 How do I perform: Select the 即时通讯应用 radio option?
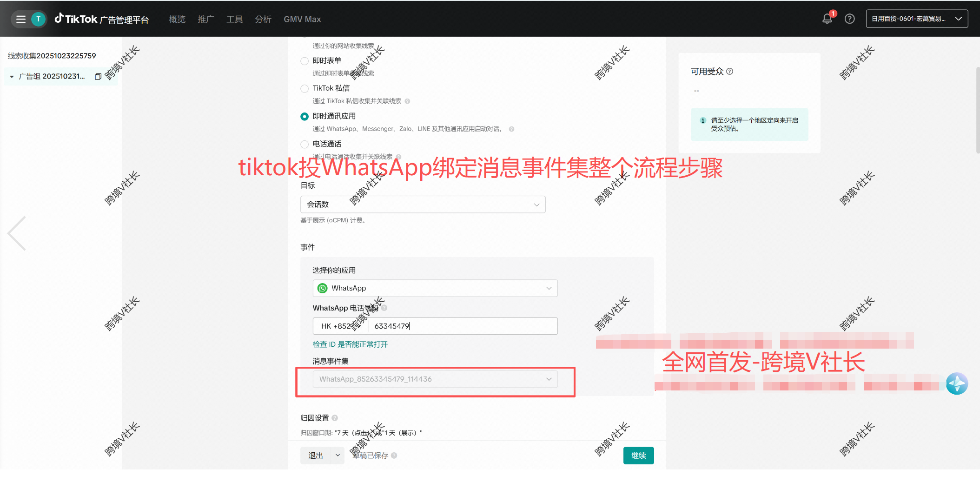305,117
